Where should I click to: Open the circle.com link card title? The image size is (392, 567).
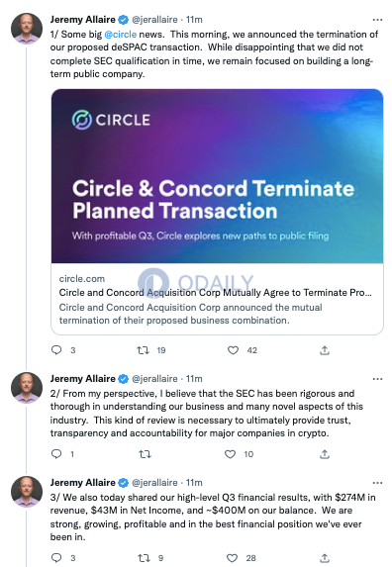point(215,292)
